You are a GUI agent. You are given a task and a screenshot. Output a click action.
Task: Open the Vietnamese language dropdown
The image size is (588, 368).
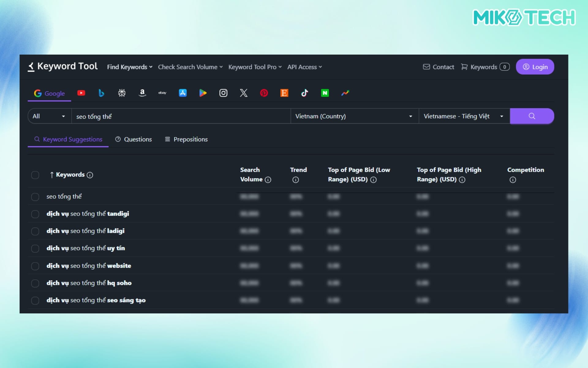pyautogui.click(x=464, y=116)
